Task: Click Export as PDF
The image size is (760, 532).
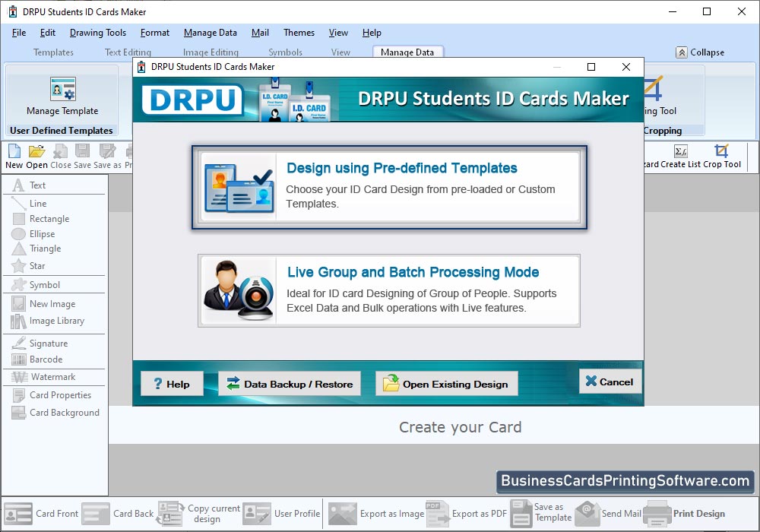Action: 467,514
